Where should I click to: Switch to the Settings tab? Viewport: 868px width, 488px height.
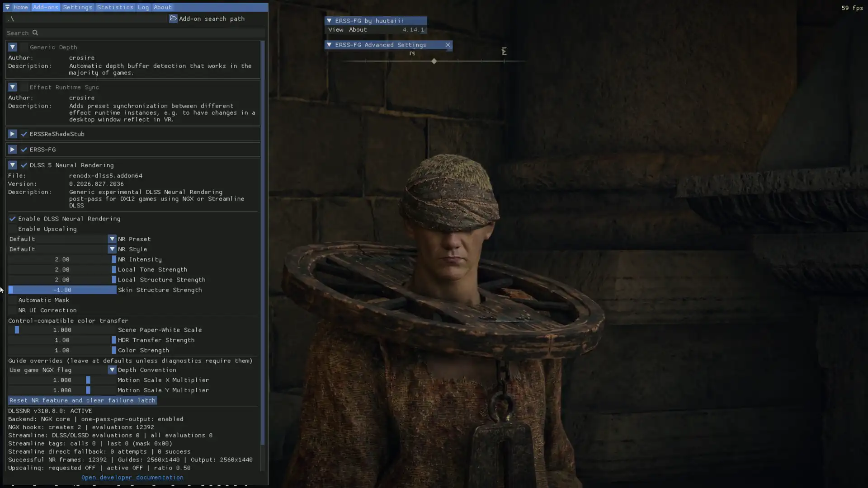click(x=77, y=7)
